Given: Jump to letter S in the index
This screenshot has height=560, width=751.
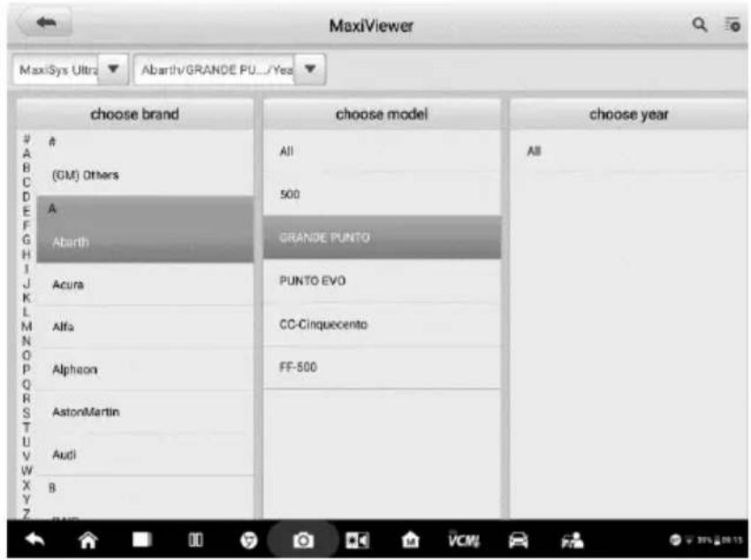Looking at the screenshot, I should pyautogui.click(x=27, y=413).
